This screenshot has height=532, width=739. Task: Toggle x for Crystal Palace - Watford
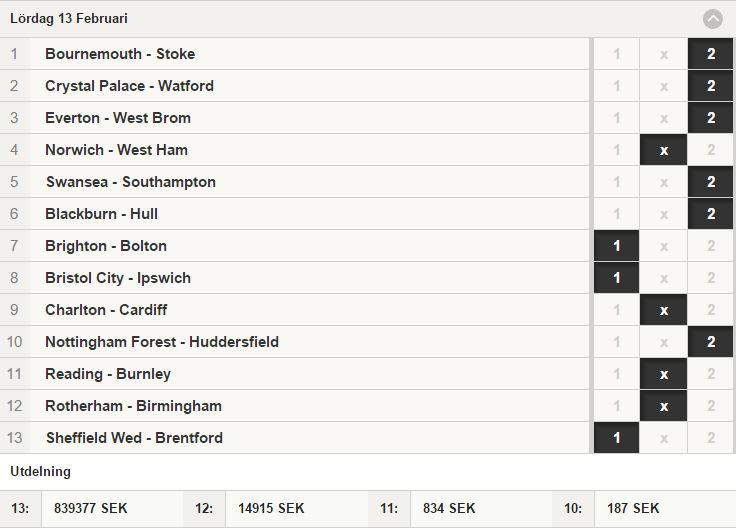tap(663, 86)
